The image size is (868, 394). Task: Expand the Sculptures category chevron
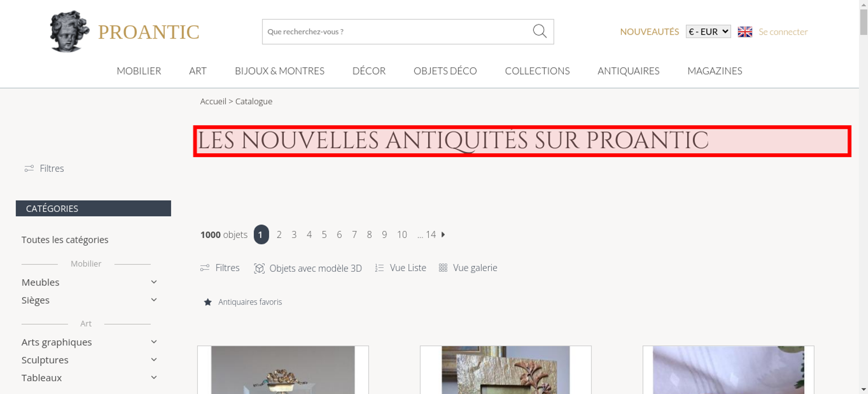[x=154, y=360]
